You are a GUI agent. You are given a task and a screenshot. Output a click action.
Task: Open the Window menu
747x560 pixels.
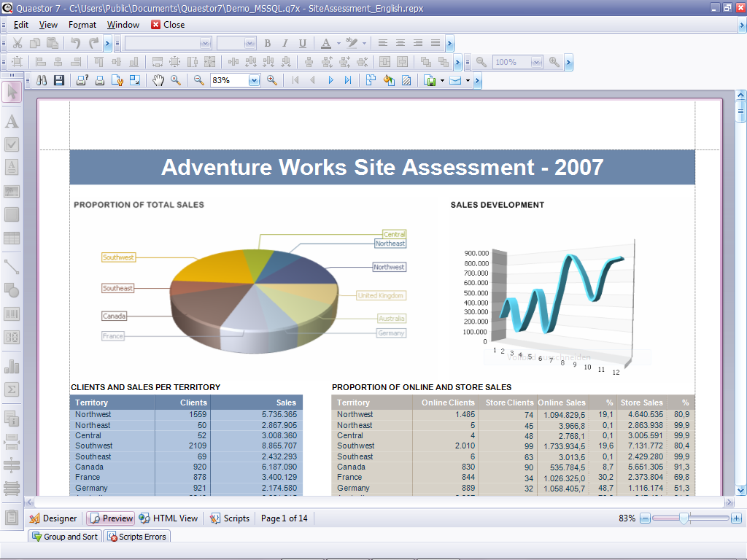pyautogui.click(x=123, y=25)
